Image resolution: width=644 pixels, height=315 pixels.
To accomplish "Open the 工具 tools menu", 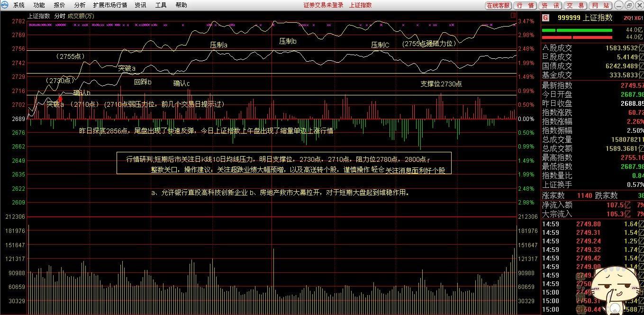I will tap(162, 5).
